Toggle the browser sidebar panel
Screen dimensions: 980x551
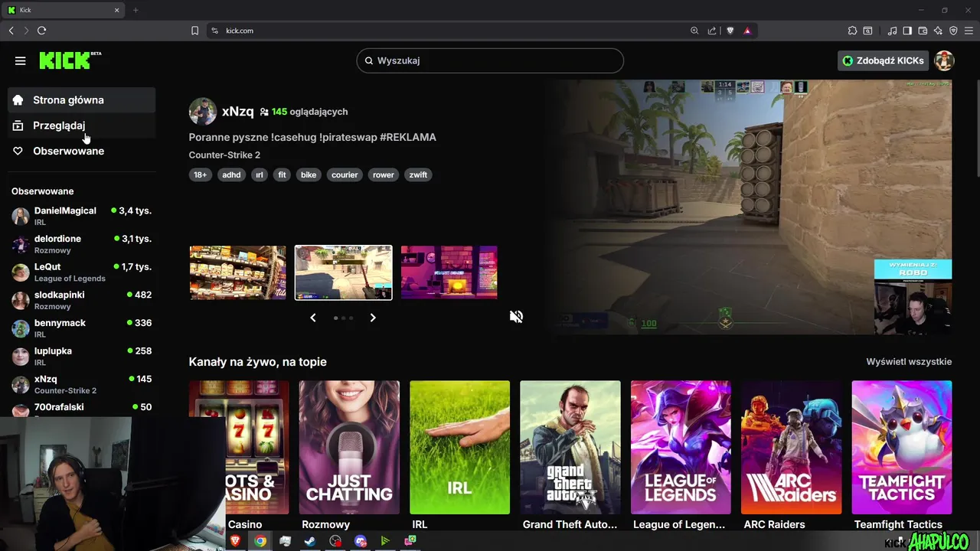coord(907,31)
